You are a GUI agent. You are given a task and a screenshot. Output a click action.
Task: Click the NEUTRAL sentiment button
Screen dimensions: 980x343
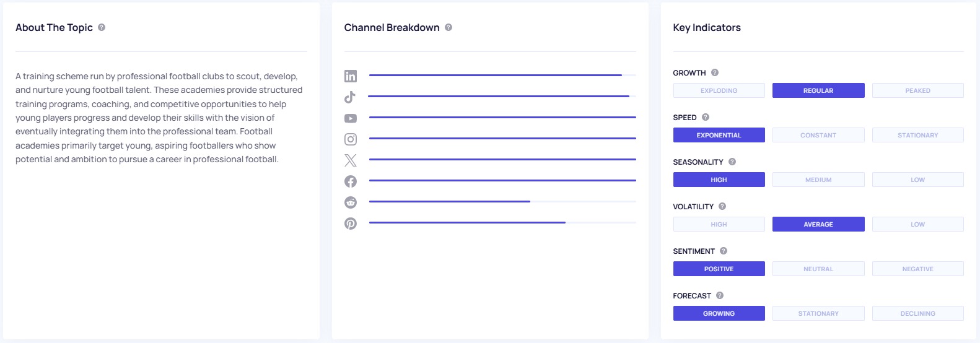pyautogui.click(x=818, y=269)
